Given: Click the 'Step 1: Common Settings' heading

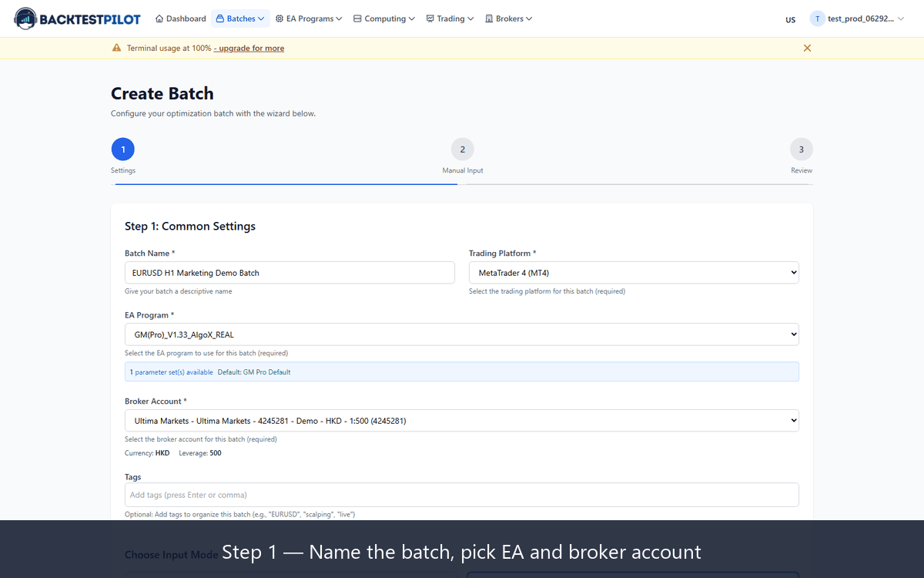Looking at the screenshot, I should 190,227.
